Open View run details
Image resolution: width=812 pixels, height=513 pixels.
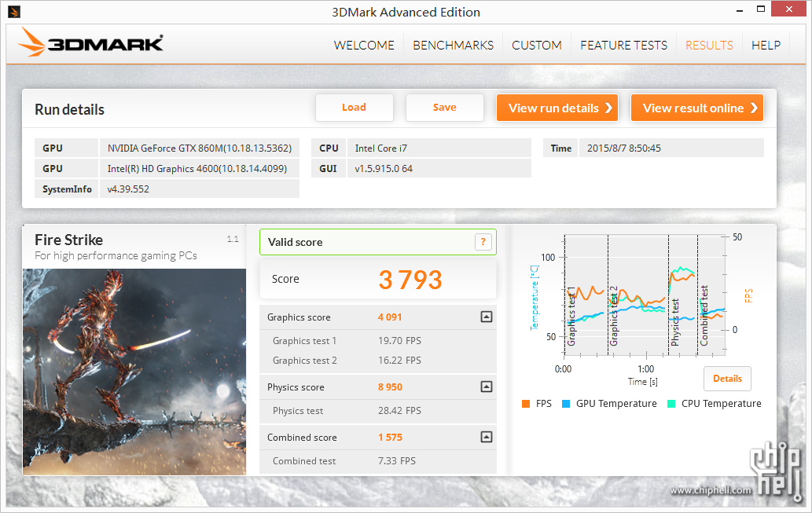557,108
